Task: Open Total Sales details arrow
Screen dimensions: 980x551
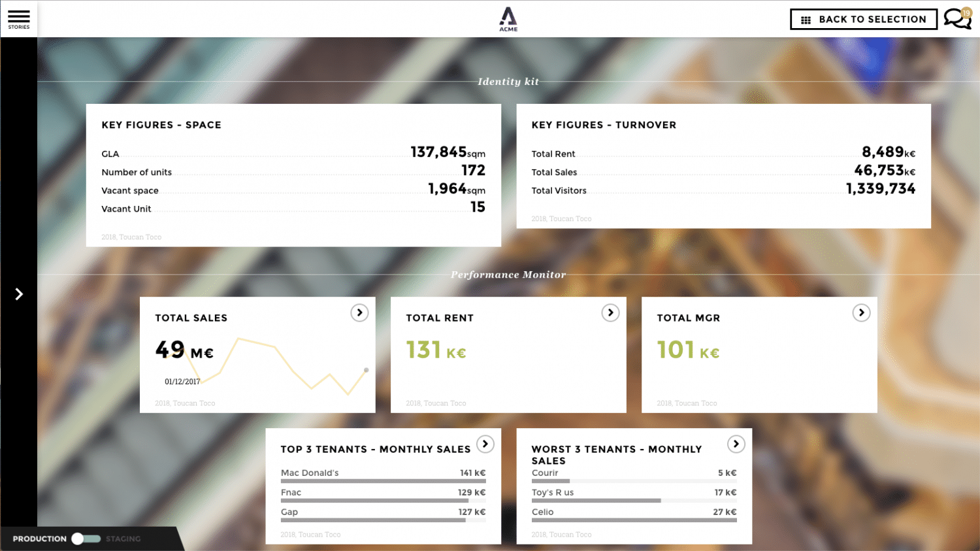Action: pos(359,313)
